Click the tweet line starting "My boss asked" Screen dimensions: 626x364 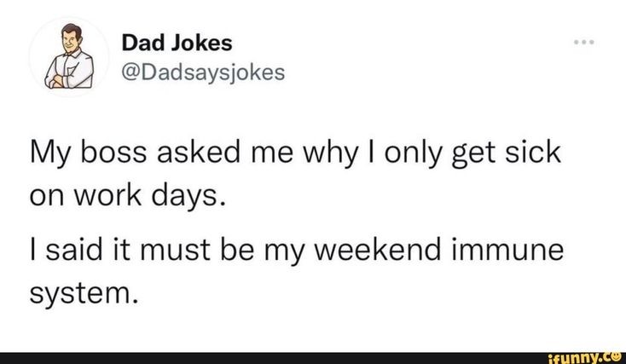pos(295,153)
